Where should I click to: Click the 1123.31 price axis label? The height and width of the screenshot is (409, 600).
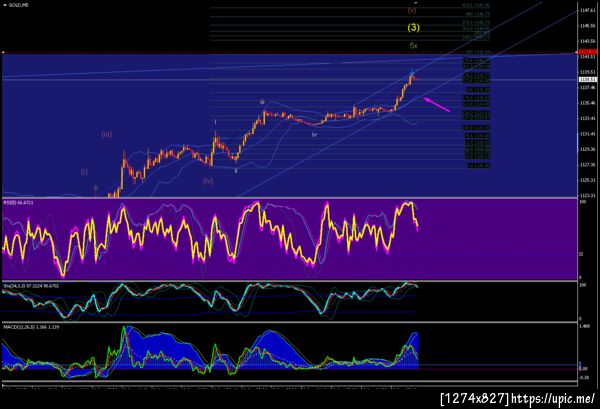point(587,196)
